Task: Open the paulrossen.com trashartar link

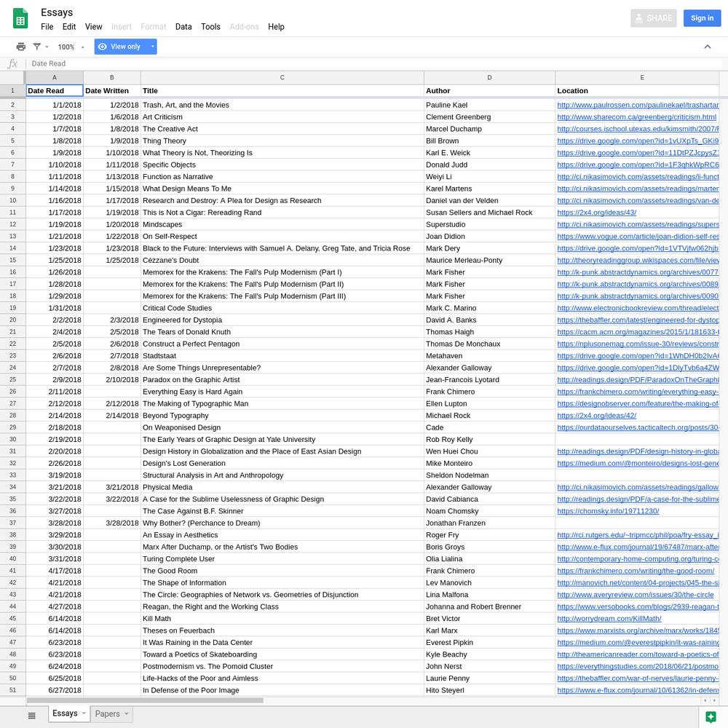Action: [638, 105]
